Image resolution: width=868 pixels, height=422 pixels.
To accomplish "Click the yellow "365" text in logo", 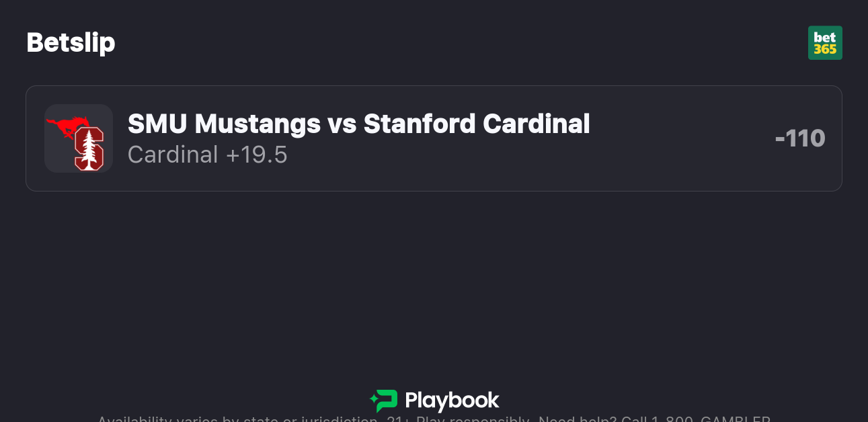I will click(x=825, y=50).
